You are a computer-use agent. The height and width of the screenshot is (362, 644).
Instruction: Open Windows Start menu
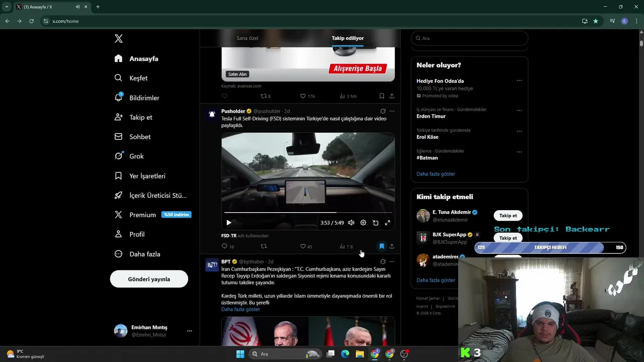240,354
